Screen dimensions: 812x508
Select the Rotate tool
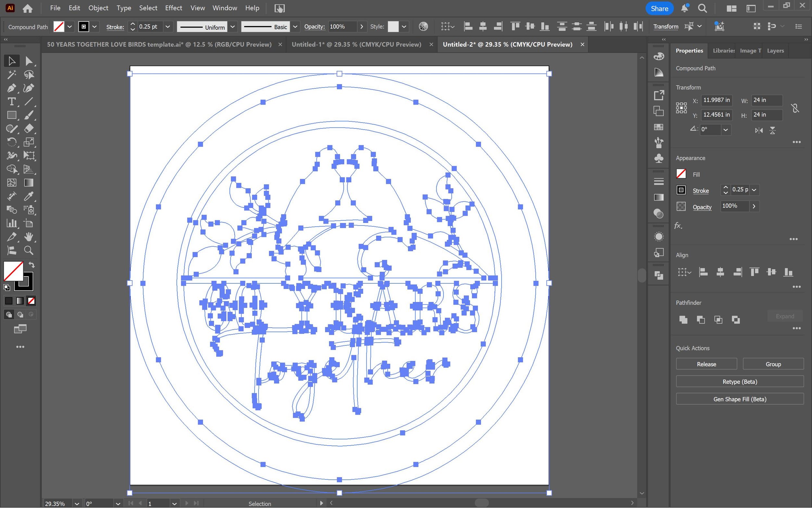[11, 142]
